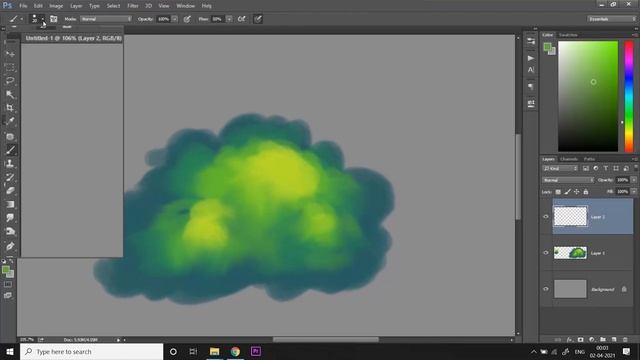640x360 pixels.
Task: Select the Crop tool
Action: (x=10, y=108)
